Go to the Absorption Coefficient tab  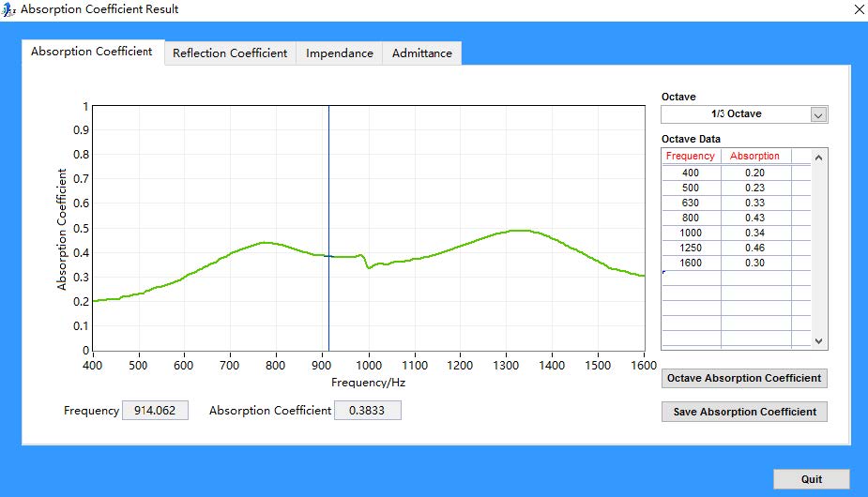(x=92, y=52)
